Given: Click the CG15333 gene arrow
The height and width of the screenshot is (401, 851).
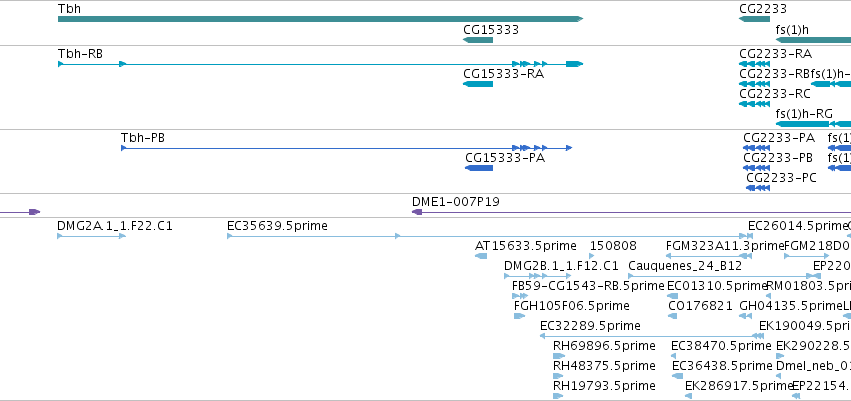Looking at the screenshot, I should (478, 40).
